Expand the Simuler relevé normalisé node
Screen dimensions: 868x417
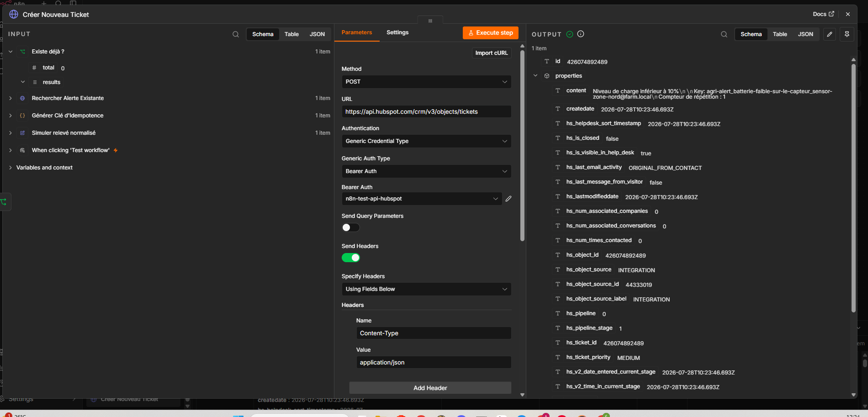pyautogui.click(x=11, y=133)
